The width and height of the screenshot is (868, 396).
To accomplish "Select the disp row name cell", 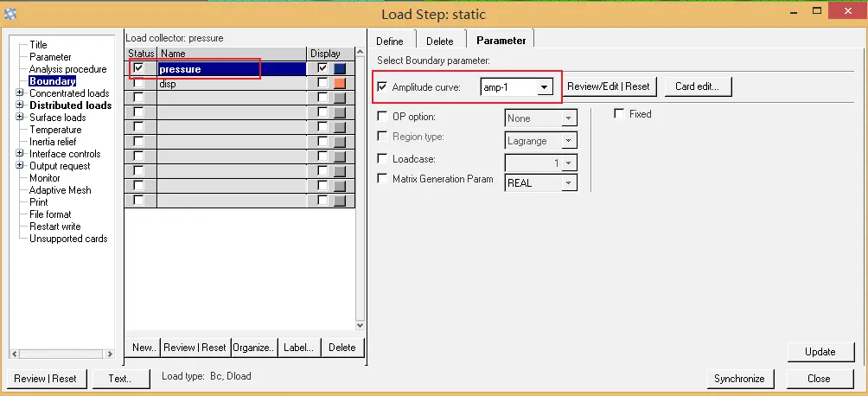I will (232, 84).
